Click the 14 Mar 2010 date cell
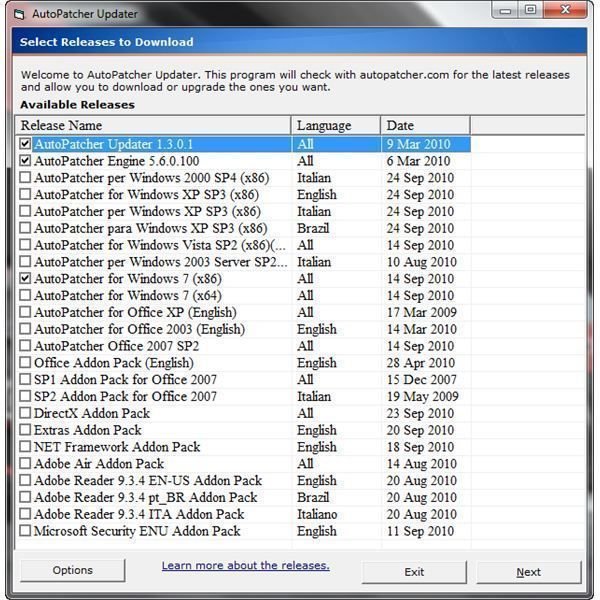600x600 pixels. pos(422,329)
